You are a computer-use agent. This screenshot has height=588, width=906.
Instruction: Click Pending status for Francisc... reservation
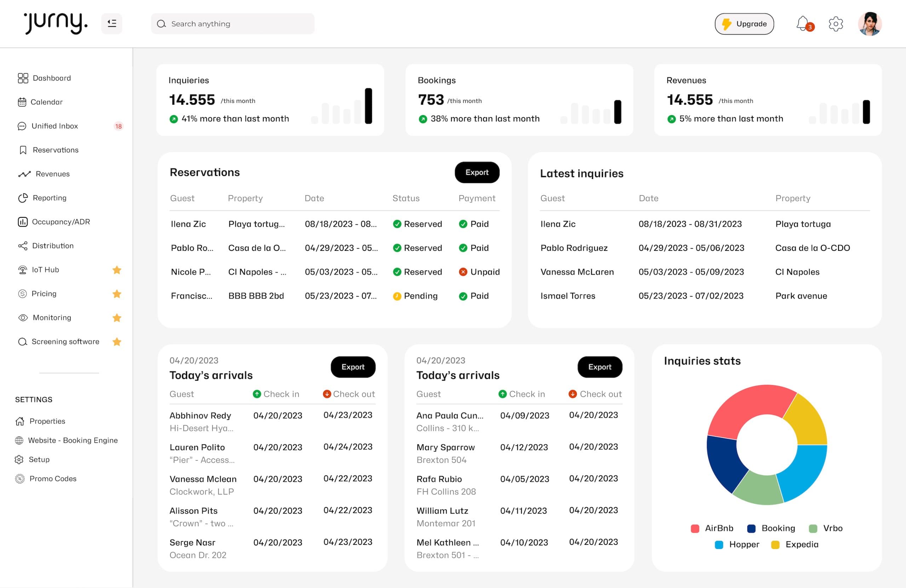pyautogui.click(x=415, y=296)
